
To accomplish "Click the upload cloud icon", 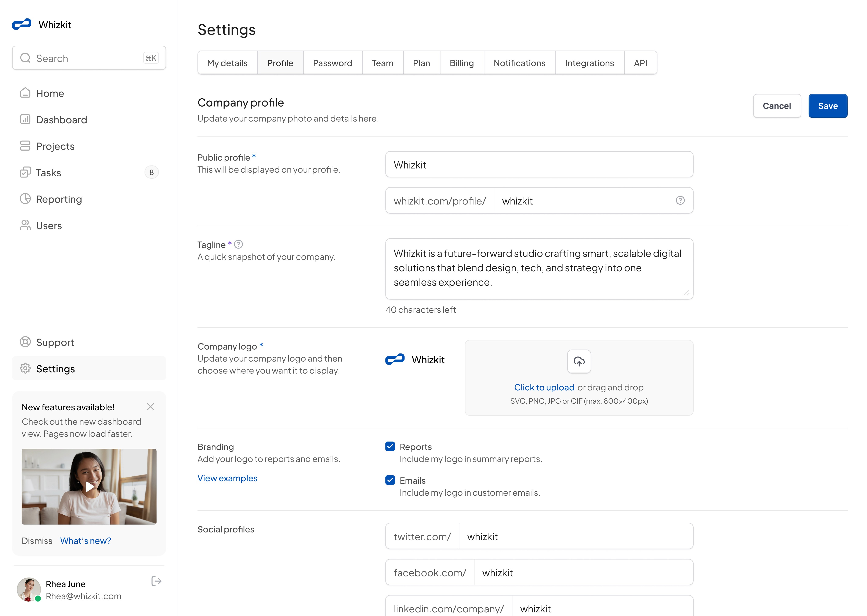I will coord(578,361).
